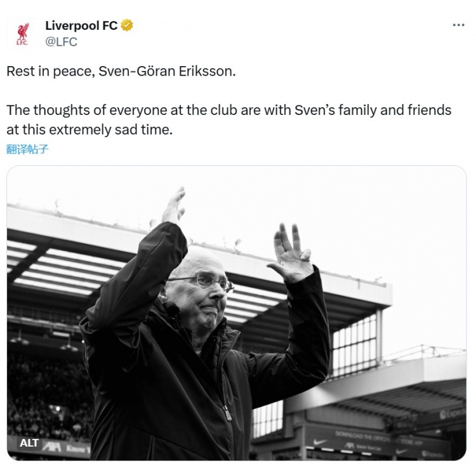The image size is (476, 465).
Task: Click the 翻译帖子 translate post link
Action: (27, 149)
